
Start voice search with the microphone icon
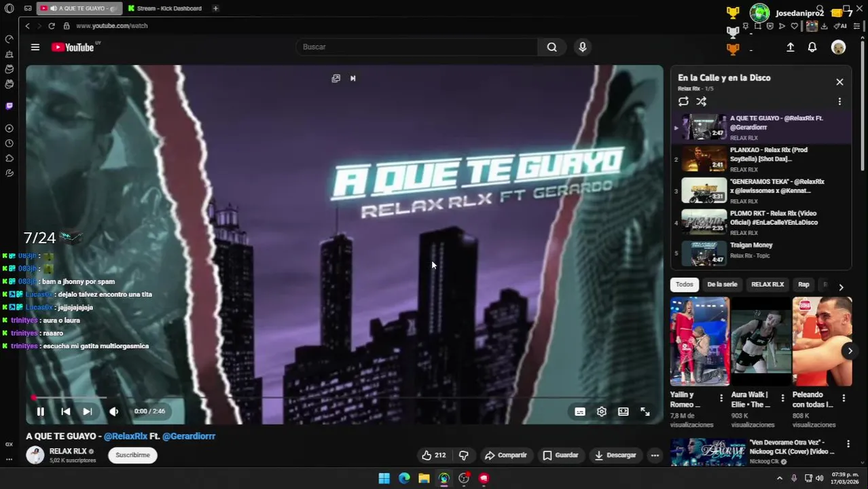click(x=582, y=47)
